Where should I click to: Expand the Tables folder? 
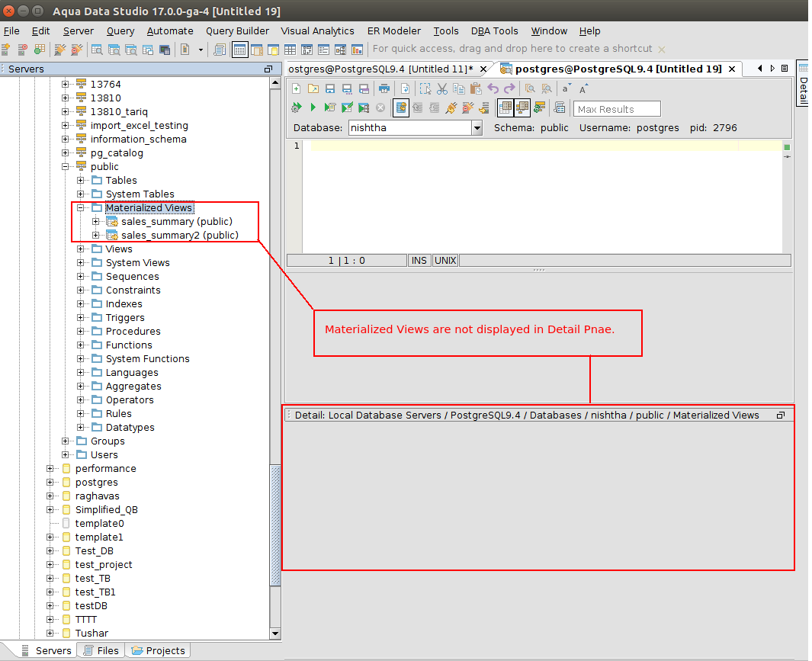80,180
